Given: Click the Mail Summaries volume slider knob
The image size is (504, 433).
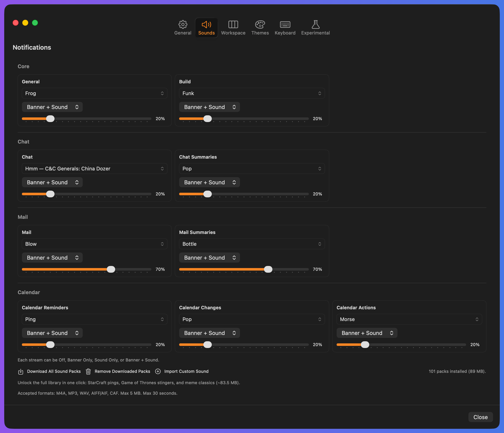Looking at the screenshot, I should [268, 269].
